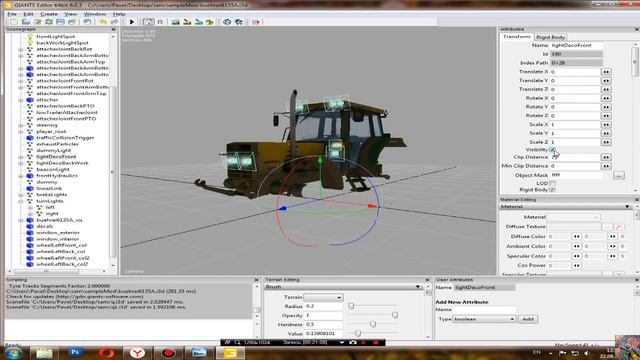Click the Translate X arrows stepper button
640x360 pixels.
(x=606, y=72)
